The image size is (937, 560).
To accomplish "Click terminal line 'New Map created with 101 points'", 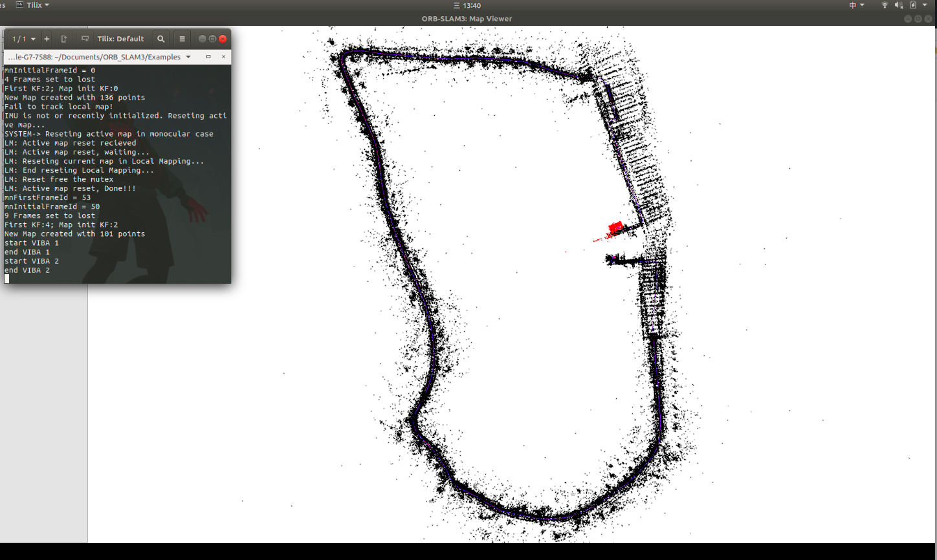I will point(74,233).
